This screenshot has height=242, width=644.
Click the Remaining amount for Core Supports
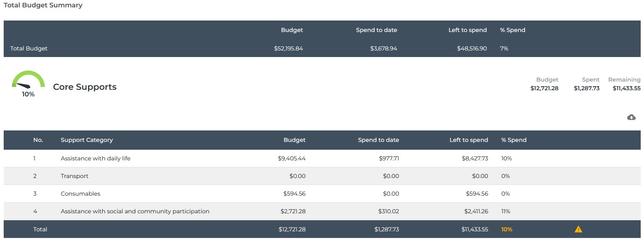click(x=626, y=88)
